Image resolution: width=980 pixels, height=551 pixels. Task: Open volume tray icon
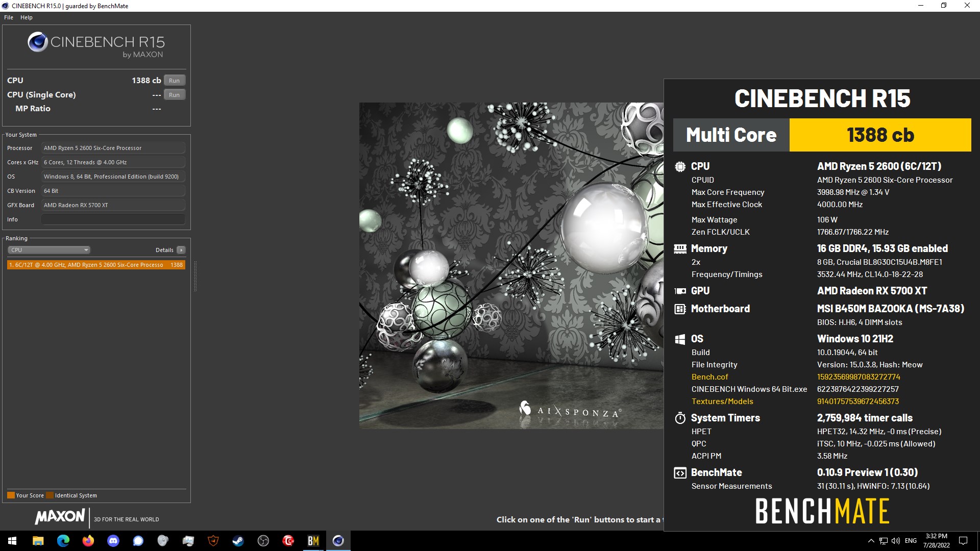click(x=896, y=541)
